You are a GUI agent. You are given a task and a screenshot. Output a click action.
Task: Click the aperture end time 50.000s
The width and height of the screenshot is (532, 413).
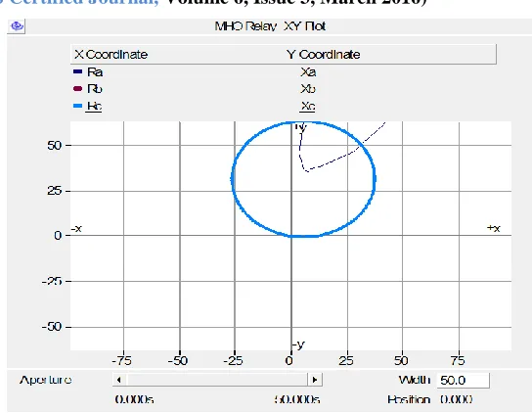297,399
